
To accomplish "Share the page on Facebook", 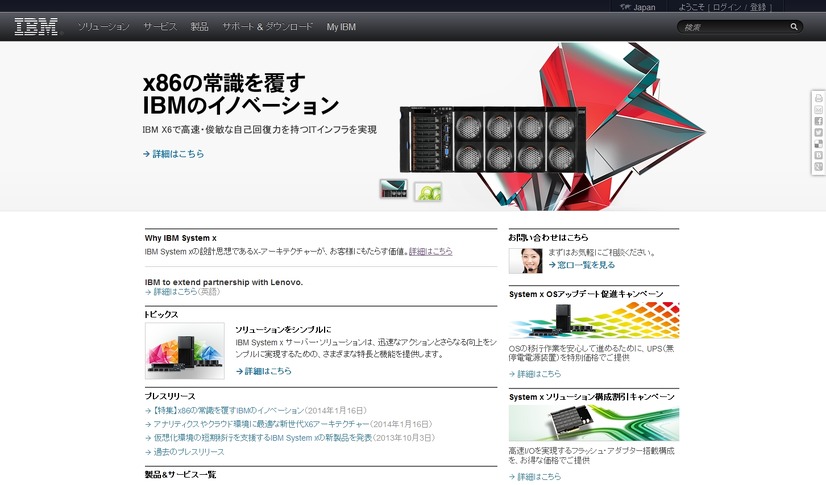I will click(818, 121).
